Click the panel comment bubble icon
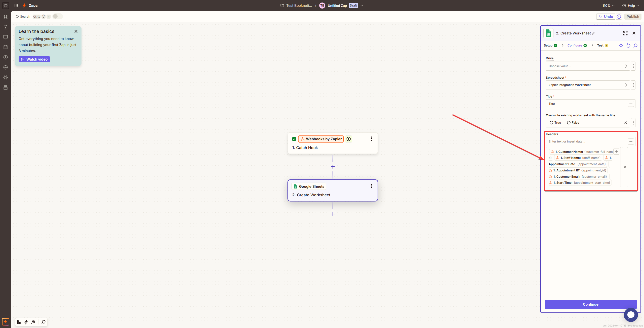The image size is (644, 328). tap(635, 45)
